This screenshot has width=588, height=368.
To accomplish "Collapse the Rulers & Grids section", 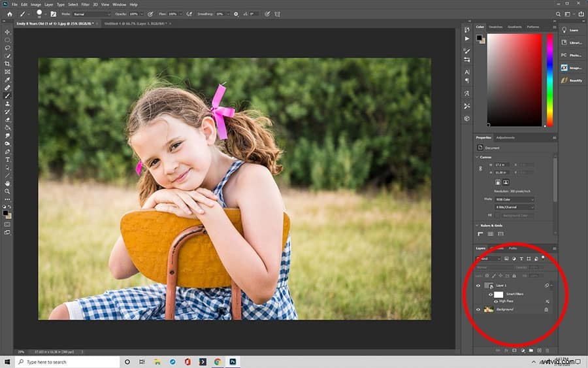I will click(x=478, y=226).
